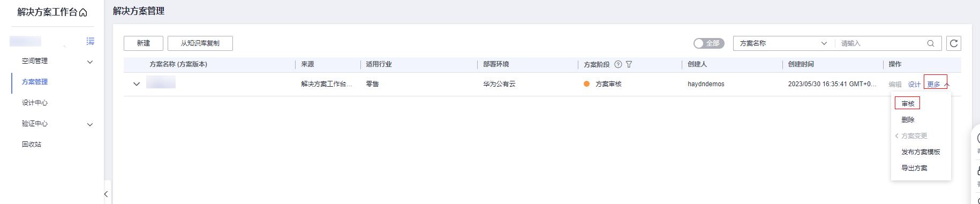
Task: Click the refresh button icon
Action: pos(954,43)
